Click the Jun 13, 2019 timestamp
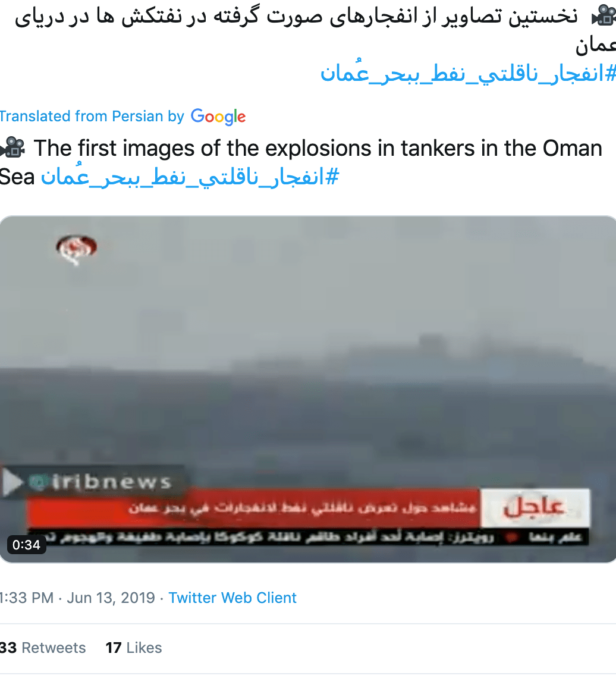This screenshot has height=685, width=616. (x=111, y=598)
